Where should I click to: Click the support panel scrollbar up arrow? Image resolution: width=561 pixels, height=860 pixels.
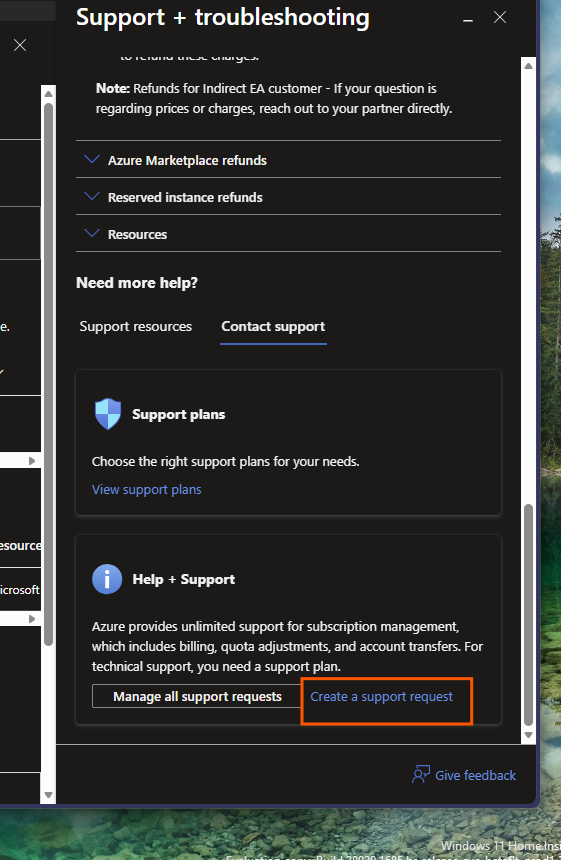528,66
